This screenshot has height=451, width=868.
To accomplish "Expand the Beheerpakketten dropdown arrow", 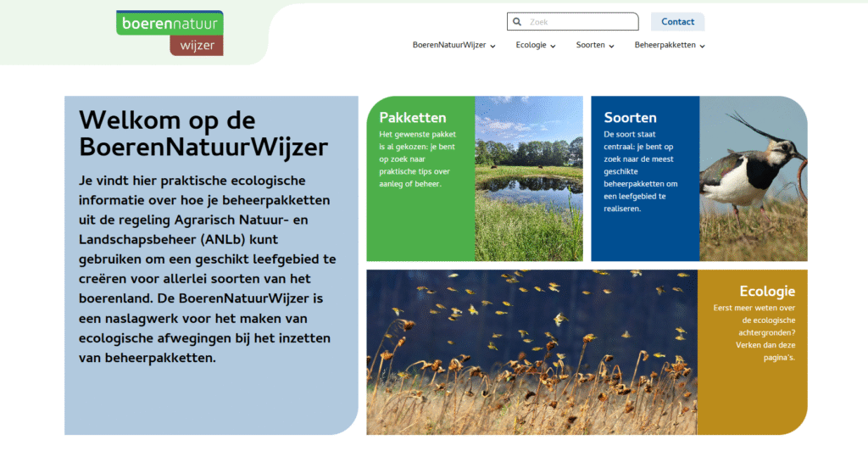I will click(703, 46).
